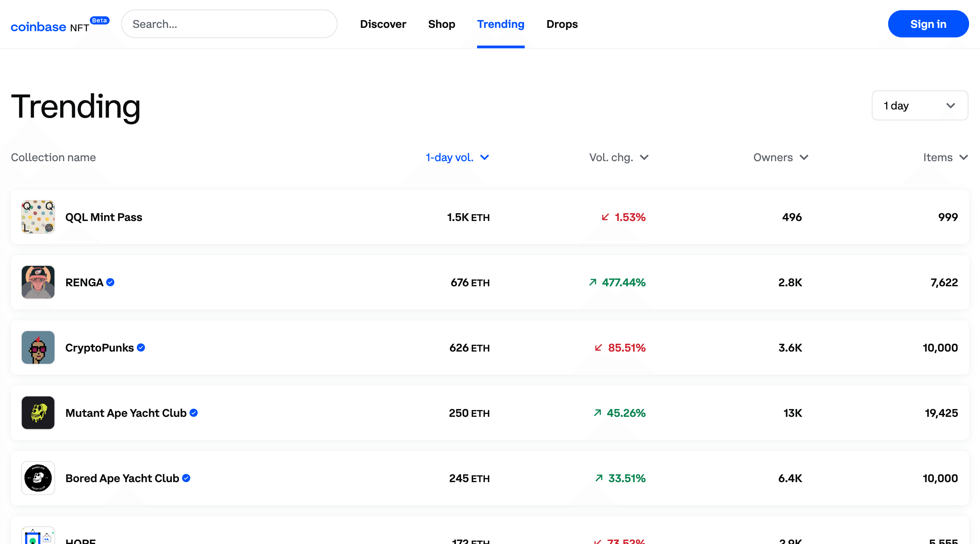Click the CryptoPunks verified checkmark badge
Image resolution: width=980 pixels, height=544 pixels.
(x=141, y=347)
